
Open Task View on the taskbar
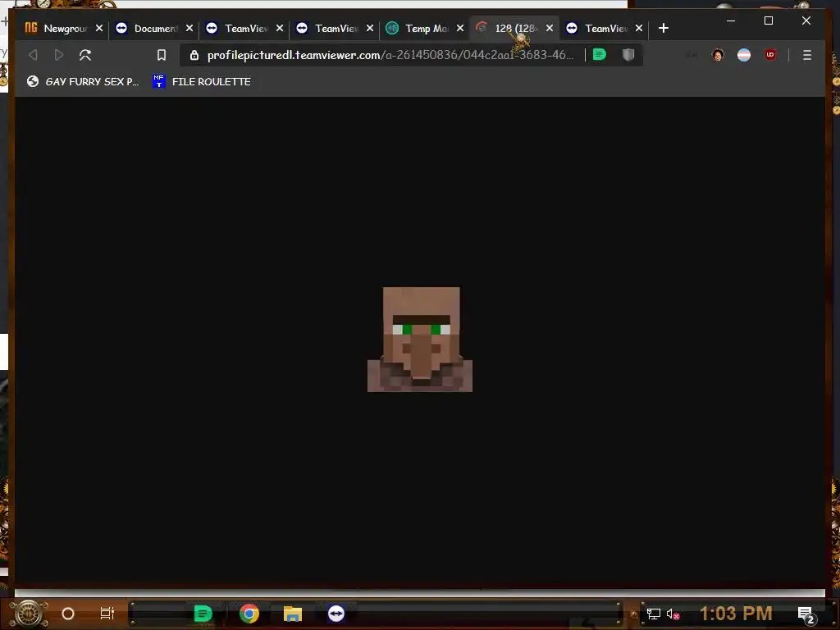(107, 614)
